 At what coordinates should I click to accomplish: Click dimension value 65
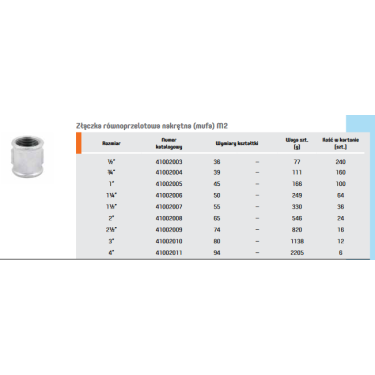(x=217, y=218)
